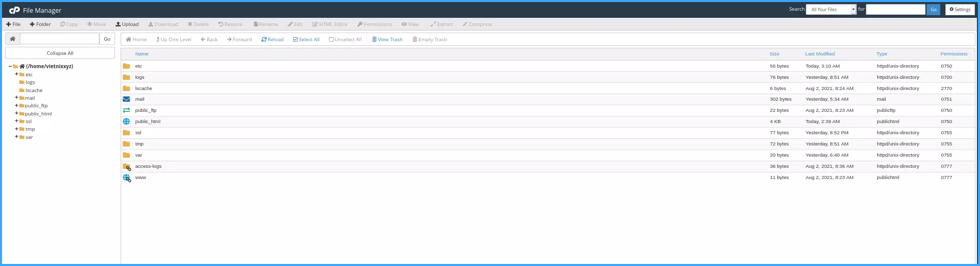Sort by the Name column header
This screenshot has width=980, height=266.
[x=142, y=54]
